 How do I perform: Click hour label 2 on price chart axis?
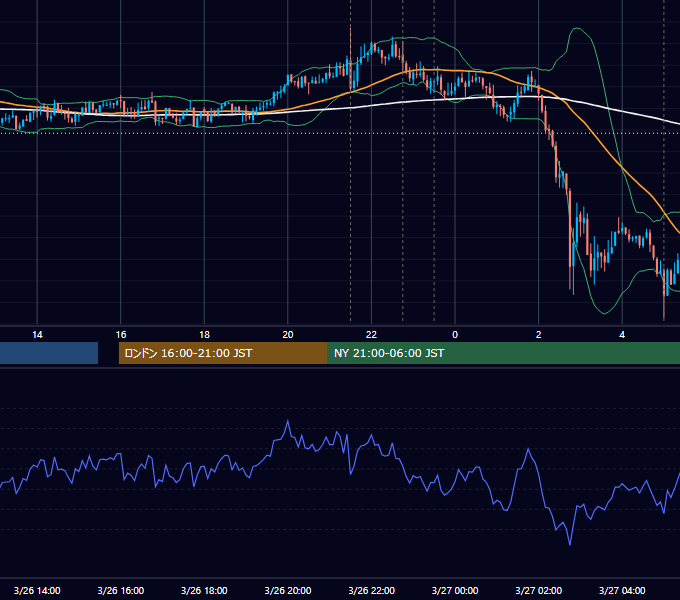(539, 335)
